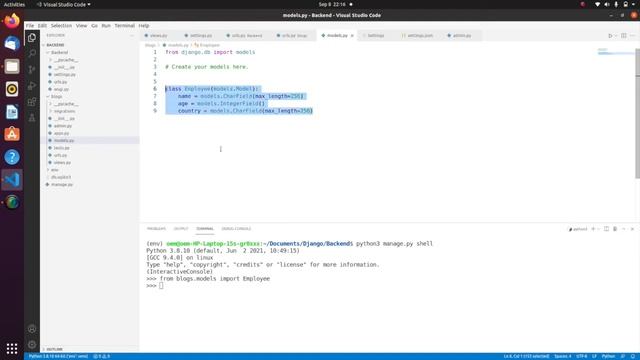The width and height of the screenshot is (640, 360).
Task: Open the Help icon in the dock
Action: (12, 157)
